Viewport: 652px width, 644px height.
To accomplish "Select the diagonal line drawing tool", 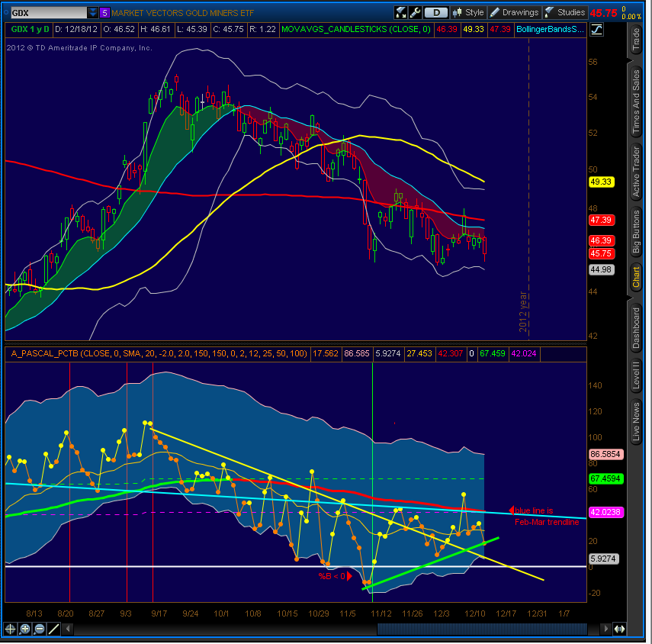I will coord(53,629).
